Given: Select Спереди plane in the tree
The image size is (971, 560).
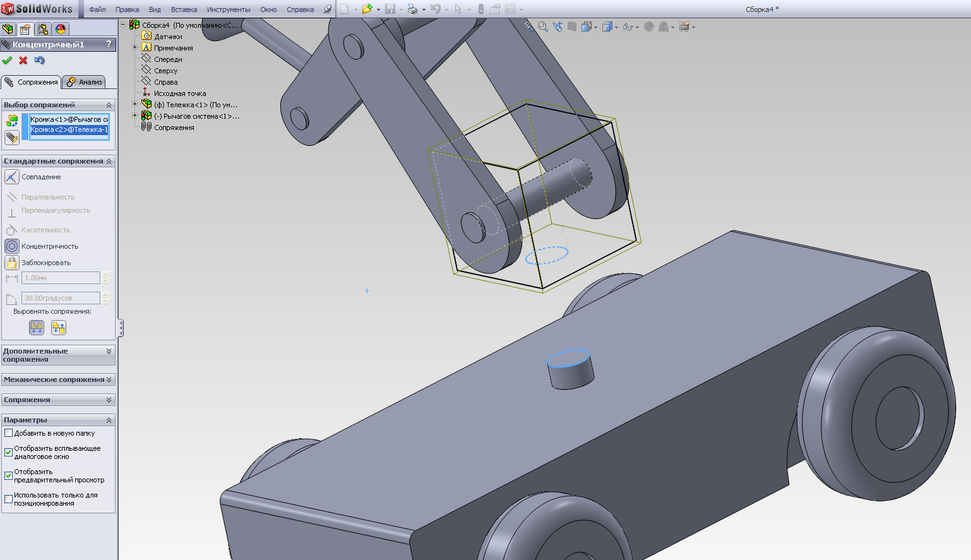Looking at the screenshot, I should (x=168, y=59).
